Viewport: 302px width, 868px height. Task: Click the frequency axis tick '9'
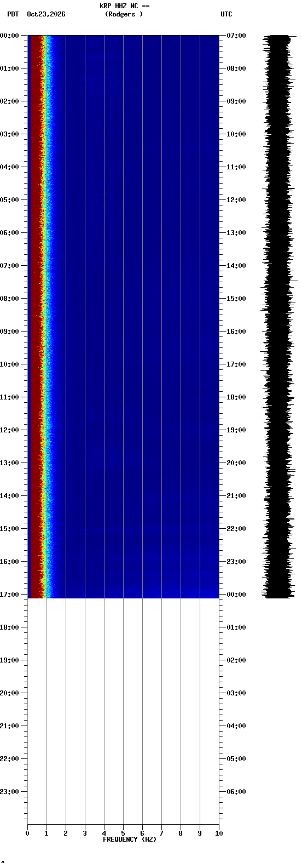click(200, 833)
